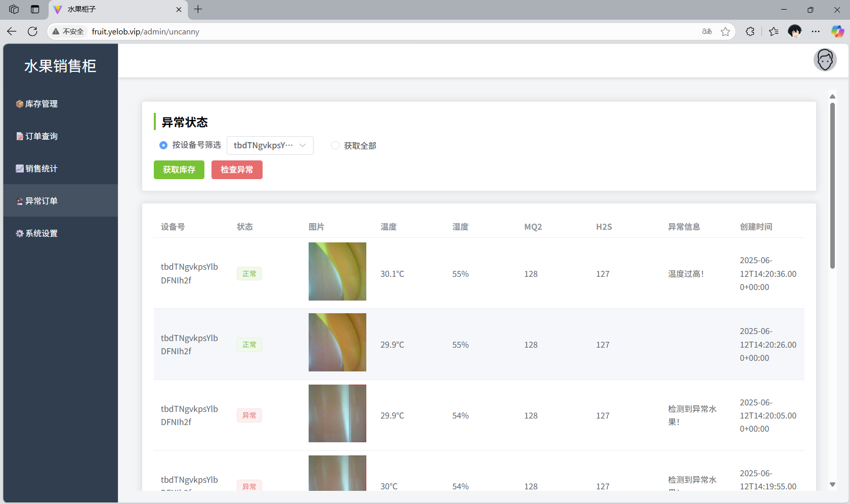Go back using browser back arrow
The height and width of the screenshot is (504, 850).
click(12, 31)
